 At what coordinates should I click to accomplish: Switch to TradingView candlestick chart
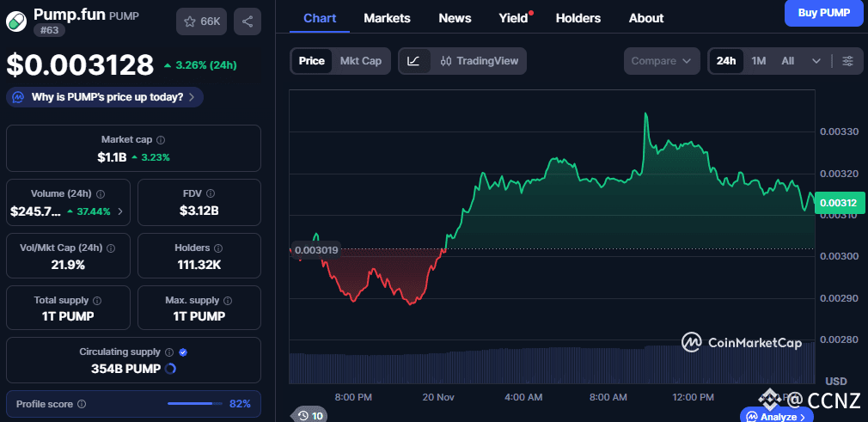(479, 61)
